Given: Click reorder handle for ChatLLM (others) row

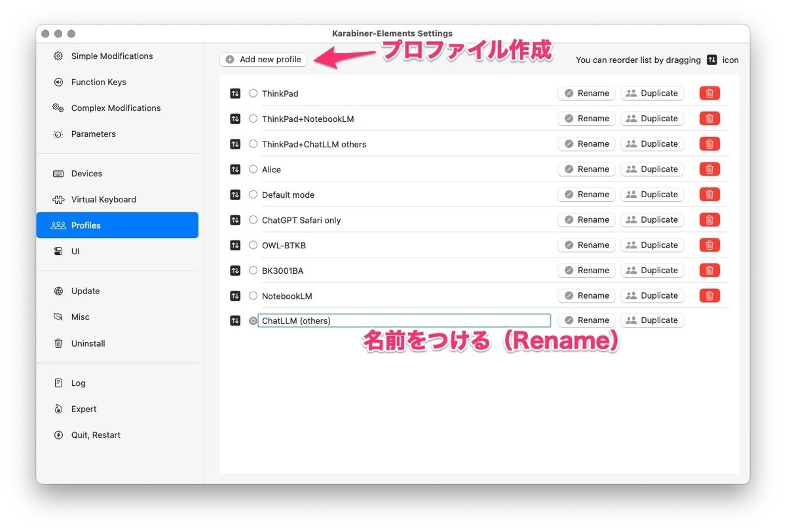Looking at the screenshot, I should (235, 320).
